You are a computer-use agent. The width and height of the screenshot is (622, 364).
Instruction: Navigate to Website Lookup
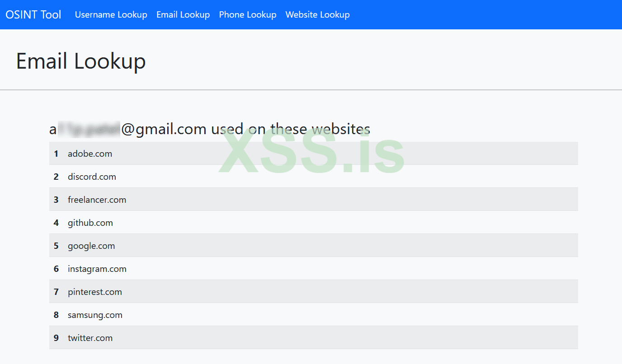[318, 14]
